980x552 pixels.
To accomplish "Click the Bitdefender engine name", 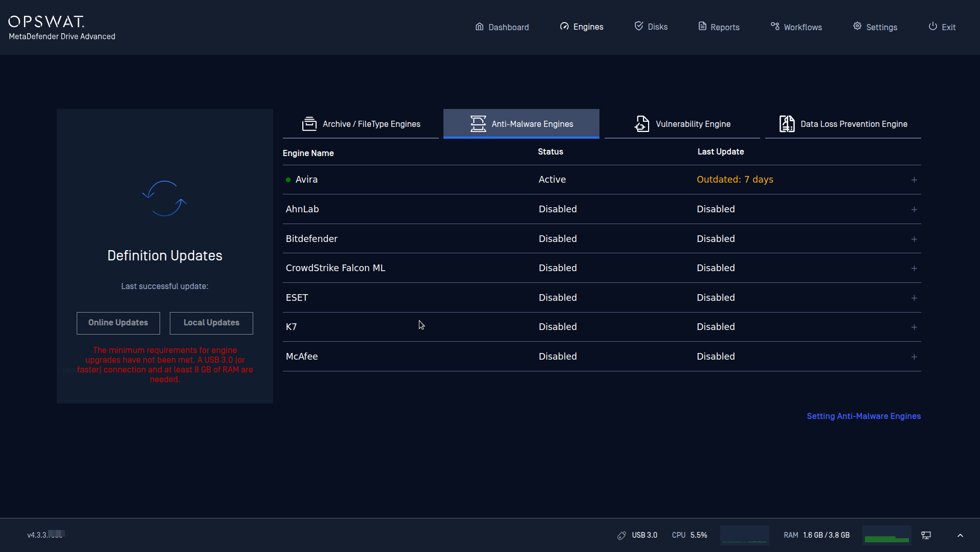I will pyautogui.click(x=311, y=239).
